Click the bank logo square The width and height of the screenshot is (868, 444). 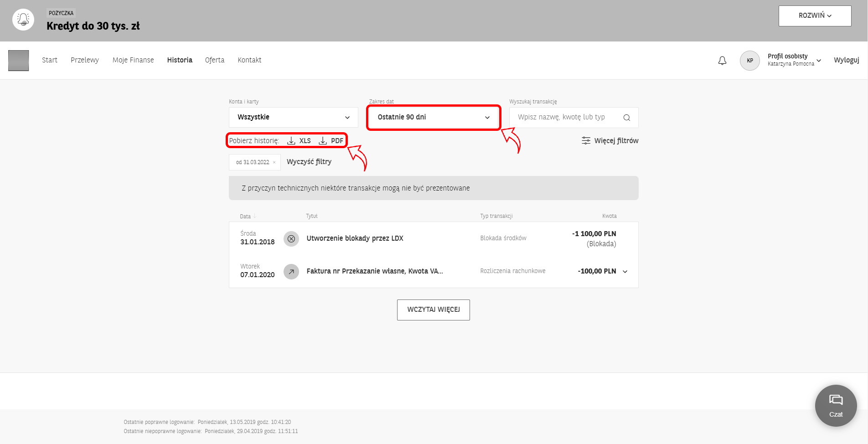coord(18,61)
